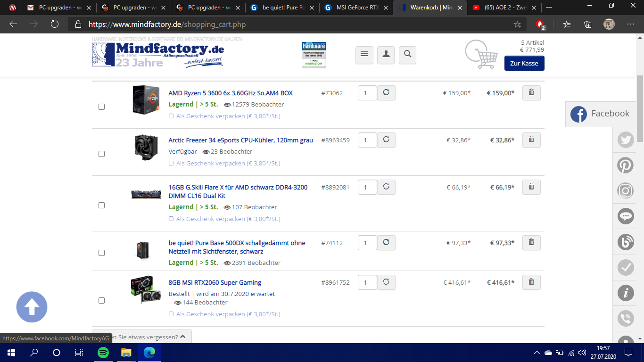Switch to the MSI GeForce RTX tab
Viewport: 644px width, 362px height.
[x=356, y=8]
